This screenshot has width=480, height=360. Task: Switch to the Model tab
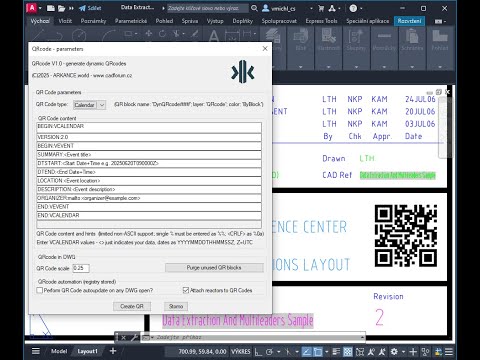pyautogui.click(x=59, y=351)
